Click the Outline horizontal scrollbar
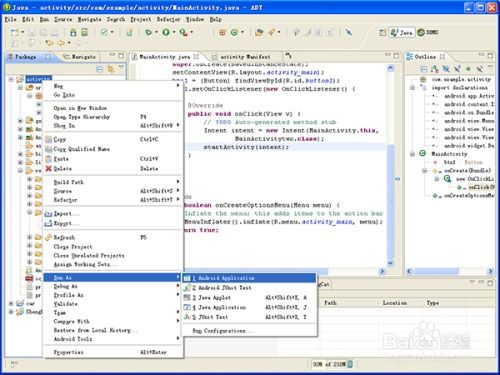This screenshot has height=375, width=500. pyautogui.click(x=436, y=271)
